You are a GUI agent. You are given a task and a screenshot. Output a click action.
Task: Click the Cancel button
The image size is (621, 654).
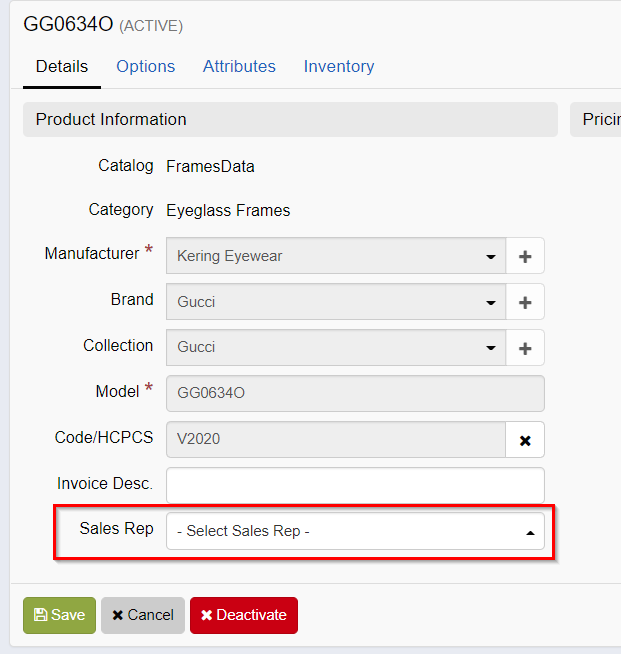point(143,615)
